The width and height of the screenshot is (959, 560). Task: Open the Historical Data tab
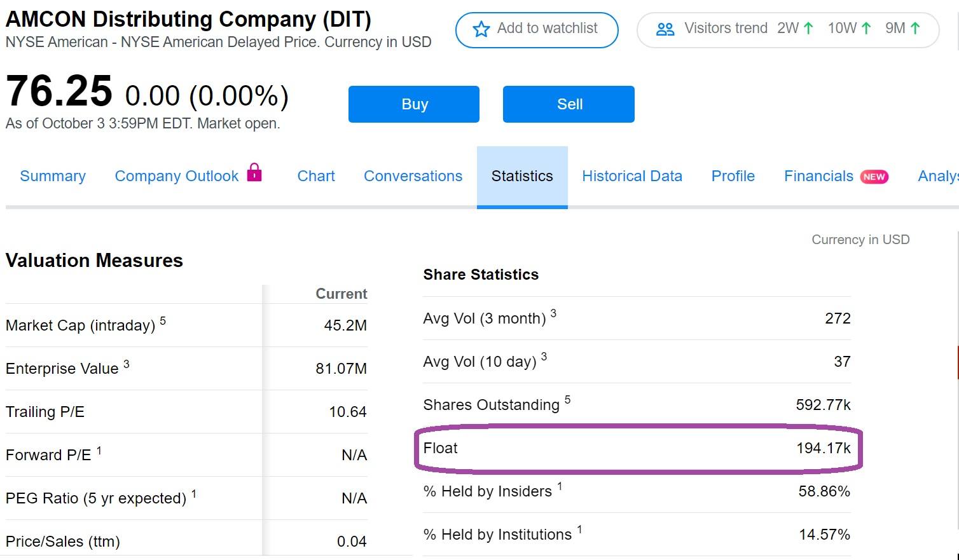[632, 176]
